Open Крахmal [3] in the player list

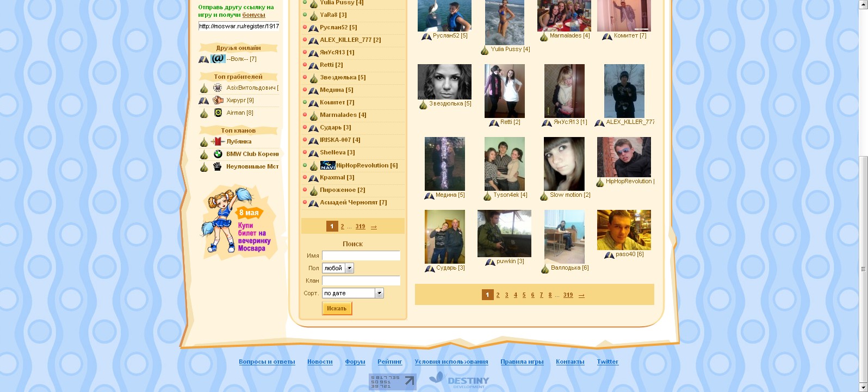pyautogui.click(x=337, y=177)
